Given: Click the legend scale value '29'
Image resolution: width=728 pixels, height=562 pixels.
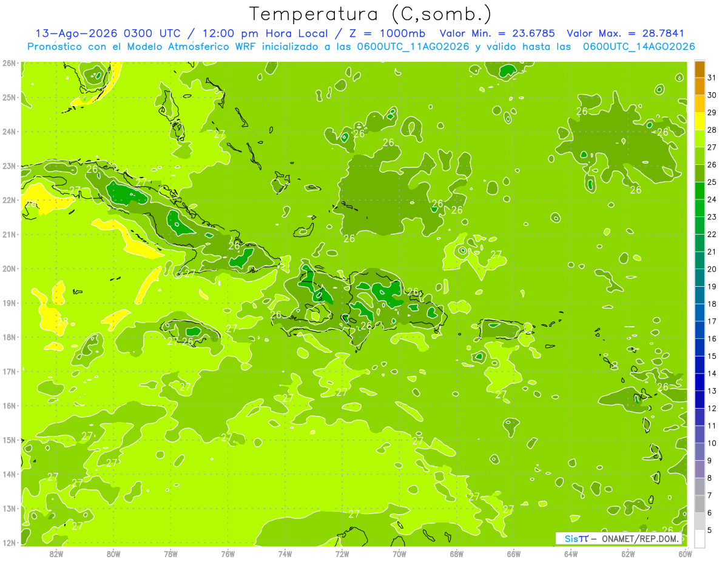Looking at the screenshot, I should (712, 113).
